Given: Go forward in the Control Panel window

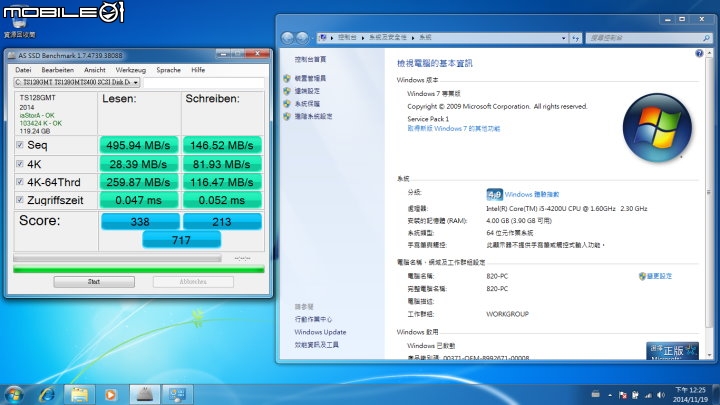Looking at the screenshot, I should click(x=302, y=38).
